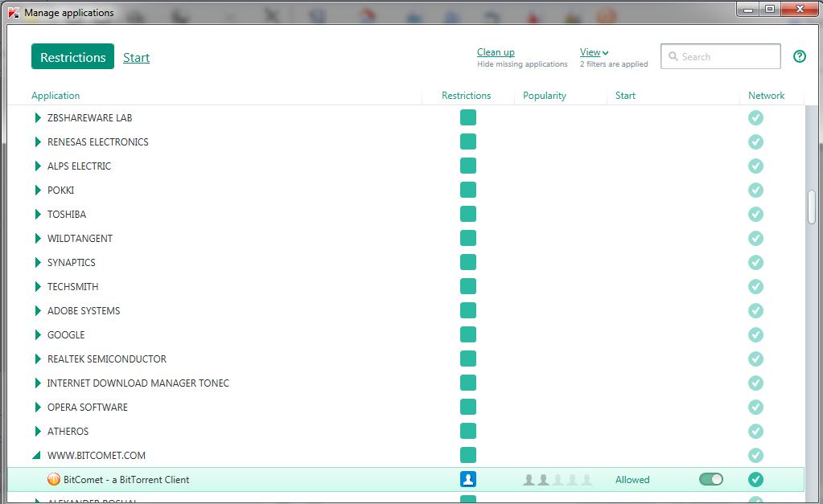Expand the GOOGLE group
The width and height of the screenshot is (823, 504).
[38, 334]
